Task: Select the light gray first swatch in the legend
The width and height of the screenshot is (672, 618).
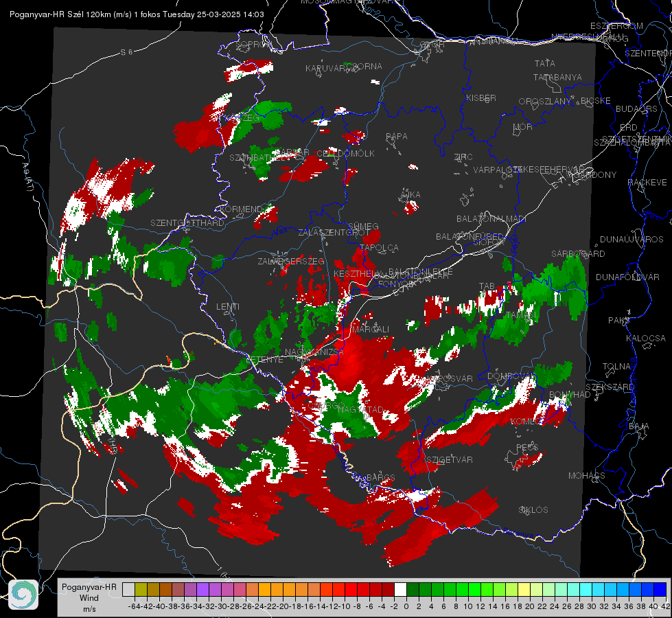Action: click(x=128, y=589)
